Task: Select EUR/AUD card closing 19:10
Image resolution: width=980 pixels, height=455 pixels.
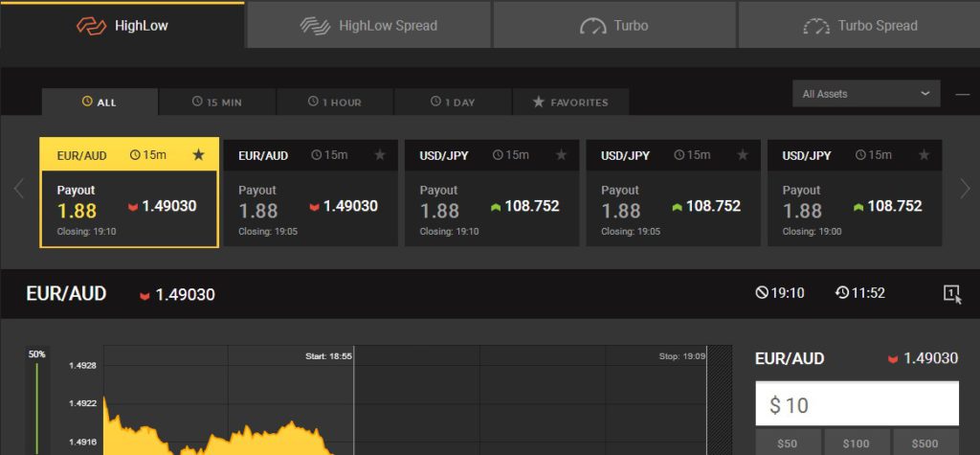Action: [x=129, y=193]
